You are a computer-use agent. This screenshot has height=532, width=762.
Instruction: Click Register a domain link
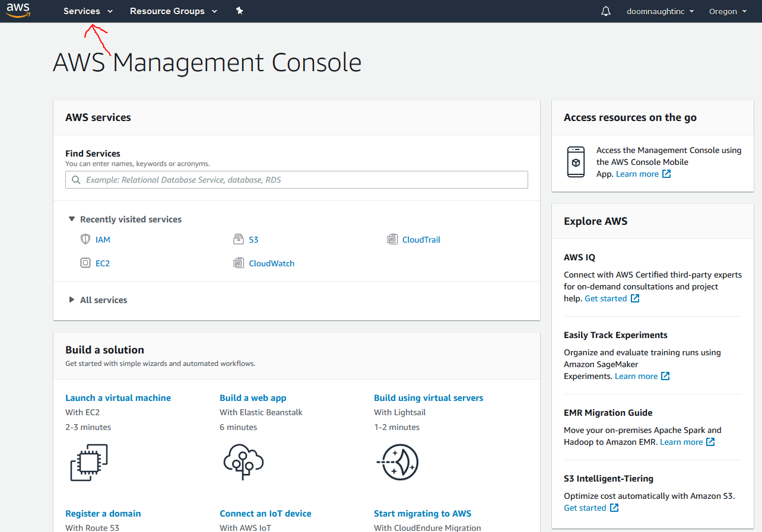pos(103,514)
